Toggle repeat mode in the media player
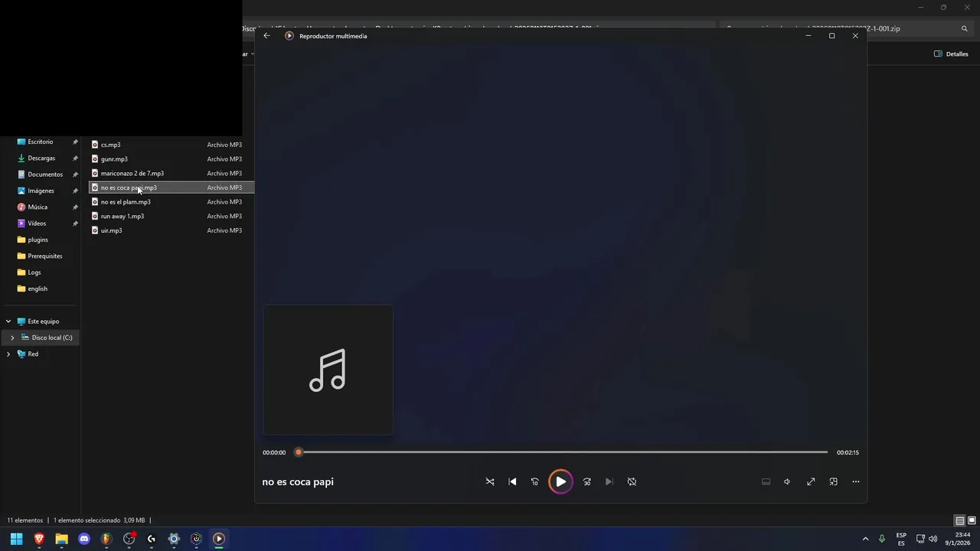The width and height of the screenshot is (980, 551). click(x=632, y=481)
